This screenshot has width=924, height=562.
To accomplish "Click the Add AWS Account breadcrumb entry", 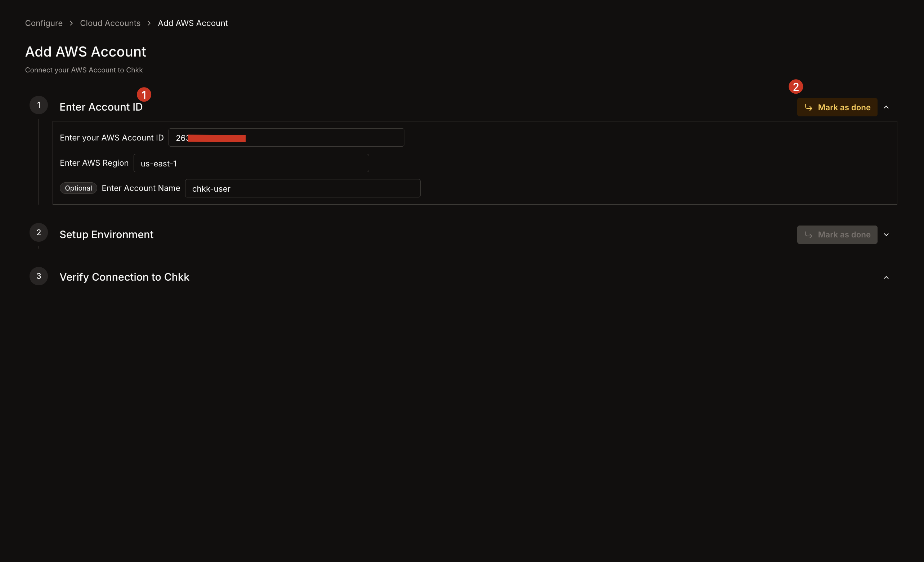I will pos(193,23).
